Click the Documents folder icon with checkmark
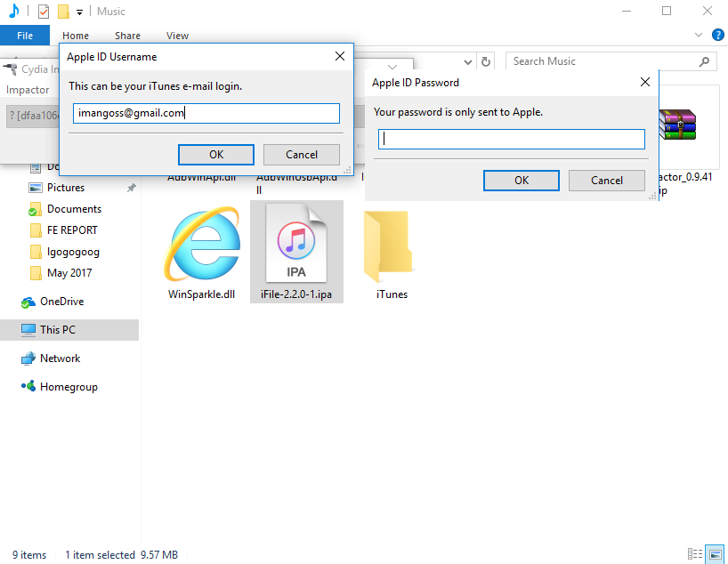This screenshot has width=728, height=564. (x=35, y=209)
